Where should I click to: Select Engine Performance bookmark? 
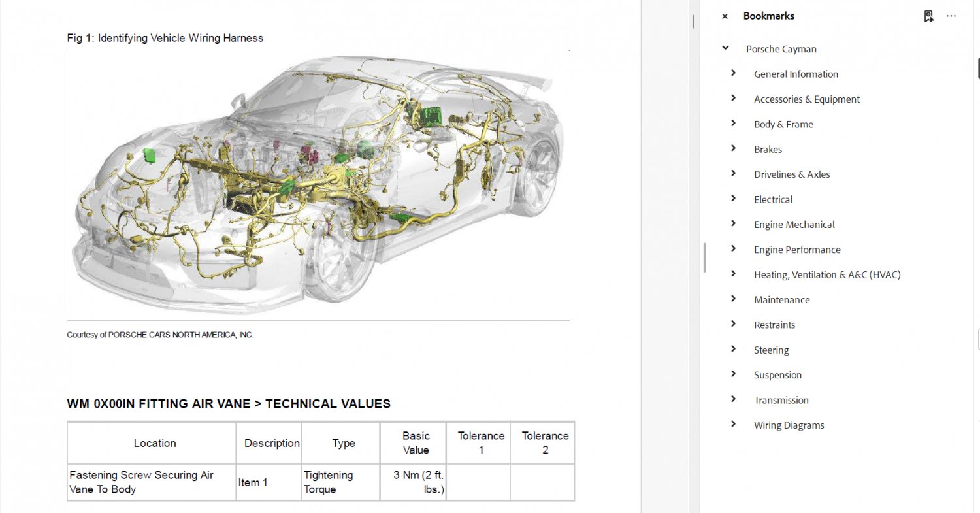(797, 250)
